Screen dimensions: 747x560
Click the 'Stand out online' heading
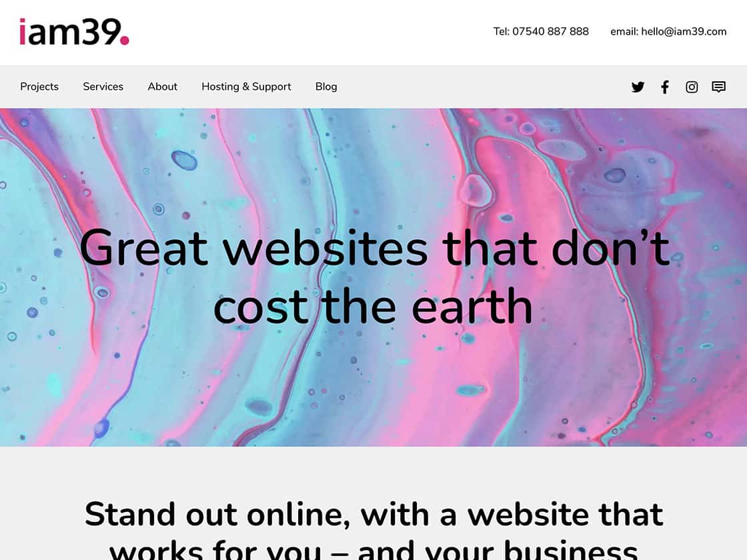(x=217, y=514)
